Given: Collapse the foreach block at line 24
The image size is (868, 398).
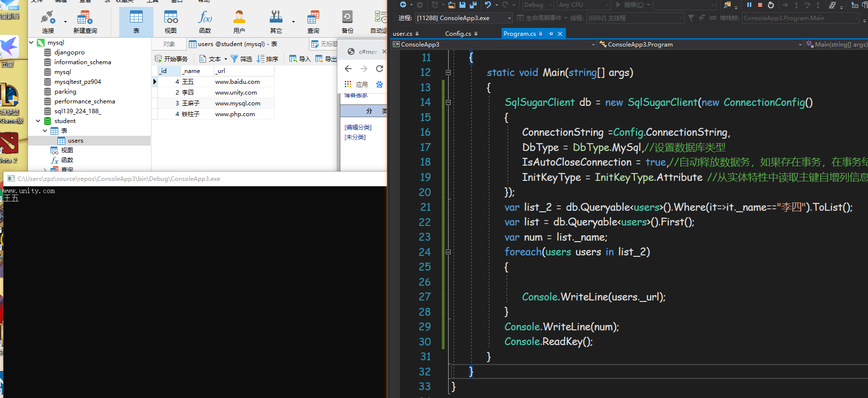Looking at the screenshot, I should coord(448,252).
